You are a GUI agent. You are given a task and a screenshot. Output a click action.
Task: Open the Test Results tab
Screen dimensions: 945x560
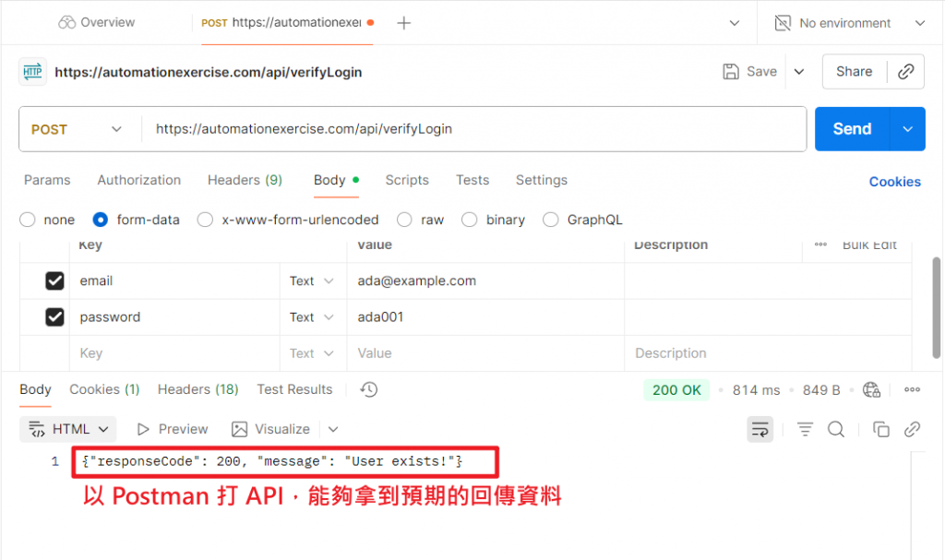click(294, 389)
